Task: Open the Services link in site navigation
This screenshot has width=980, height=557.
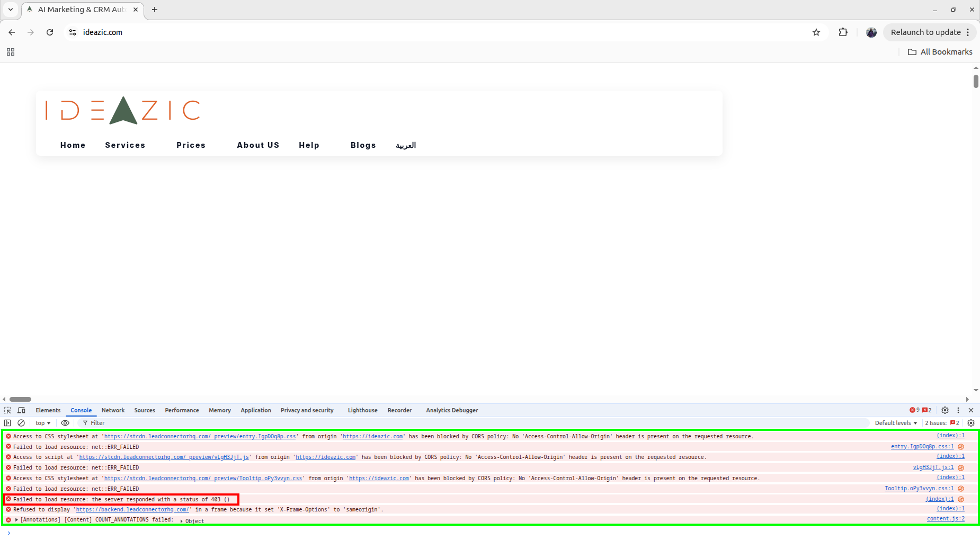Action: click(125, 145)
